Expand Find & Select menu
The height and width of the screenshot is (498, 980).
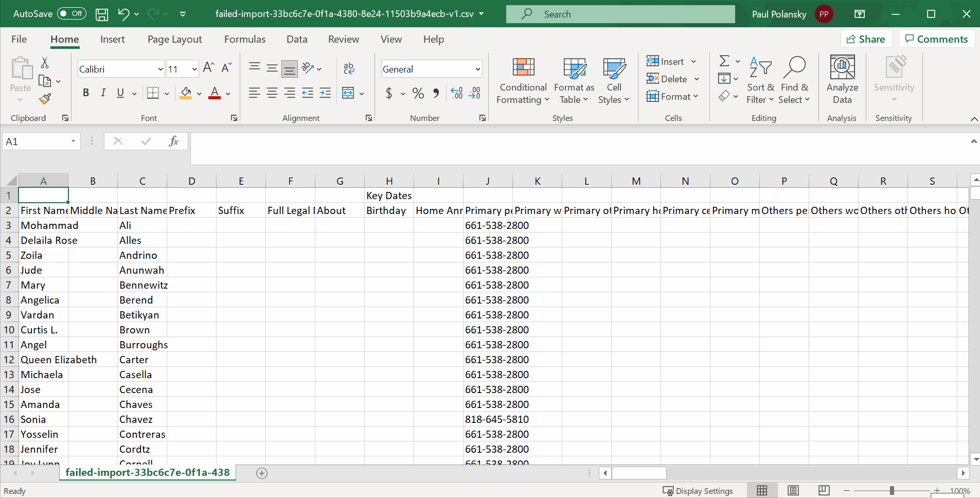tap(794, 81)
